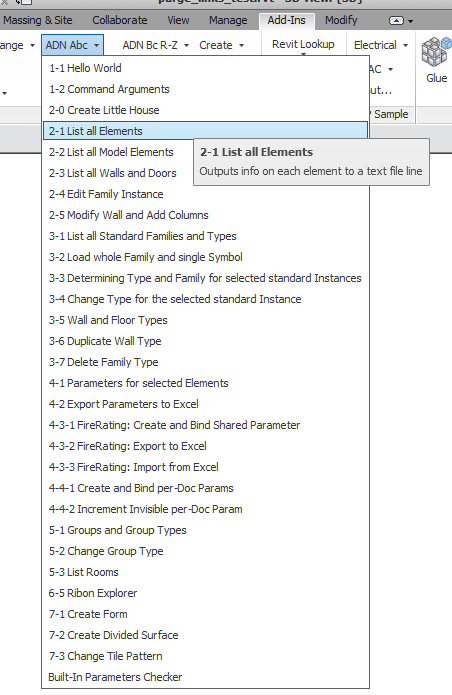This screenshot has width=452, height=695.
Task: Run 4-4-2 Increment Invisible per-Doc Param
Action: pos(206,509)
